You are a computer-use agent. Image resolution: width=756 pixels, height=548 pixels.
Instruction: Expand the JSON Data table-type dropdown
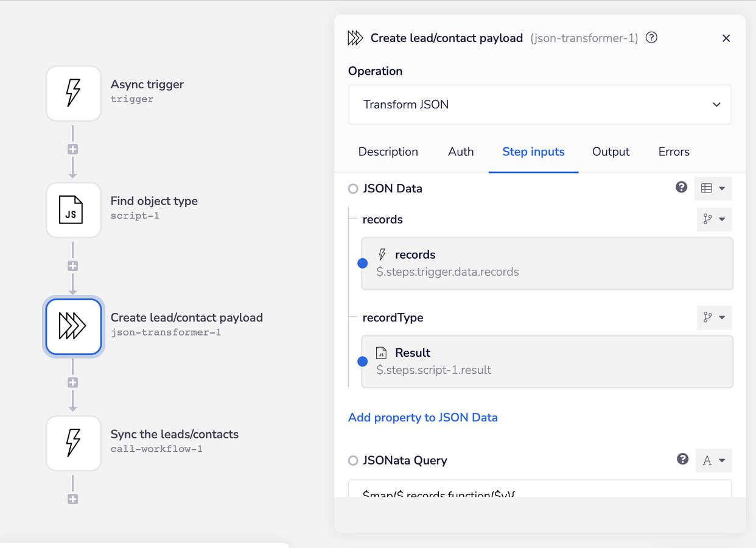pyautogui.click(x=712, y=188)
